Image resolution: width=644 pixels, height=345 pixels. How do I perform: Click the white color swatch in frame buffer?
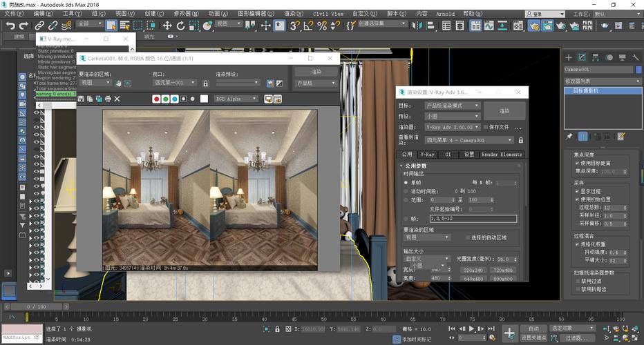[x=204, y=99]
